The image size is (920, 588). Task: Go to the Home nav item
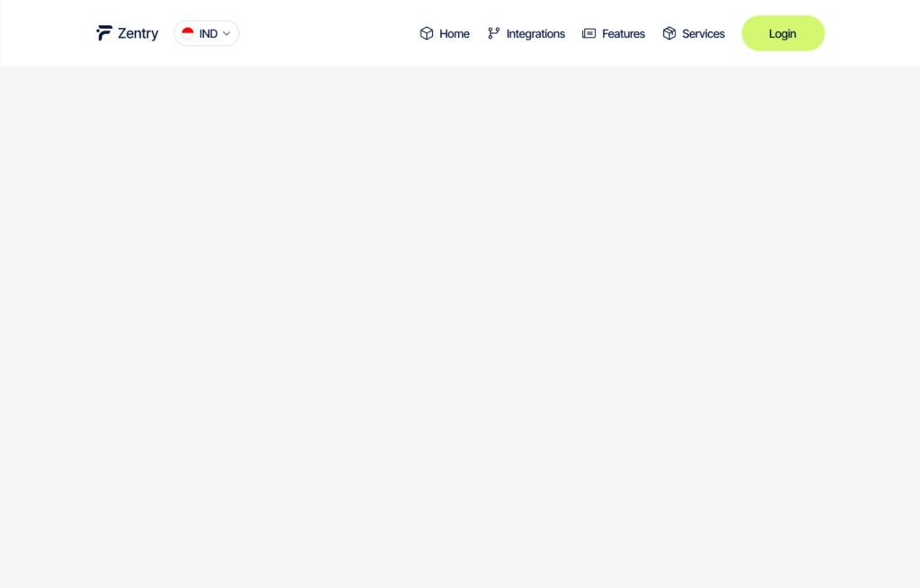point(445,33)
